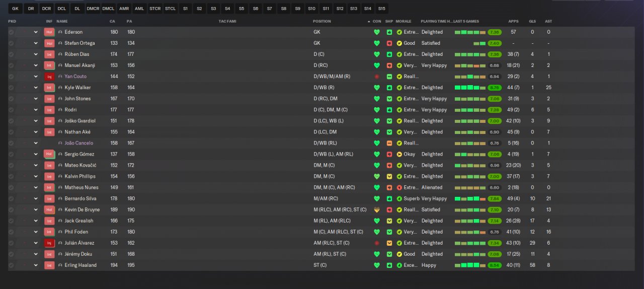Image resolution: width=644 pixels, height=289 pixels.
Task: Click Haaland's 8.54 average rating pill
Action: [x=495, y=265]
